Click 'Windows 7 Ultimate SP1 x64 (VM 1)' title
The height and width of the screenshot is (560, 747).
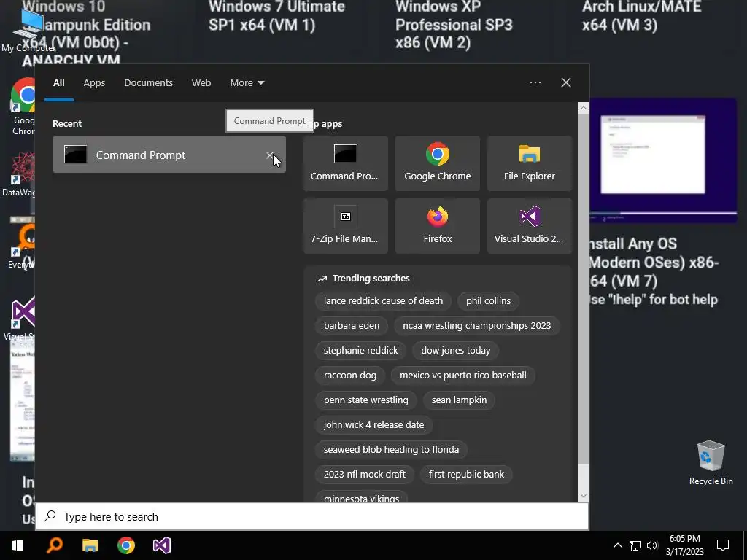point(276,16)
